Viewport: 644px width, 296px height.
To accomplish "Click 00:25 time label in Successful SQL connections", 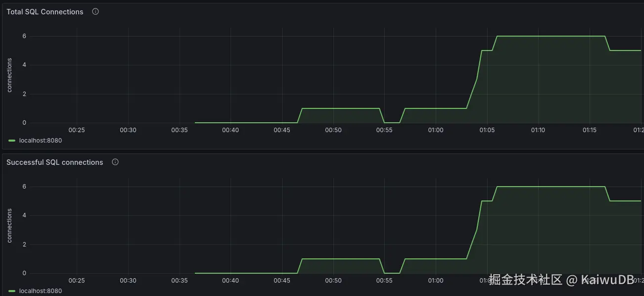I will (x=77, y=281).
